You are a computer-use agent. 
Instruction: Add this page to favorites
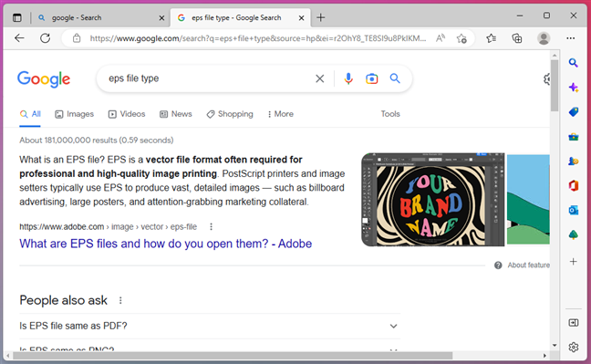point(461,38)
